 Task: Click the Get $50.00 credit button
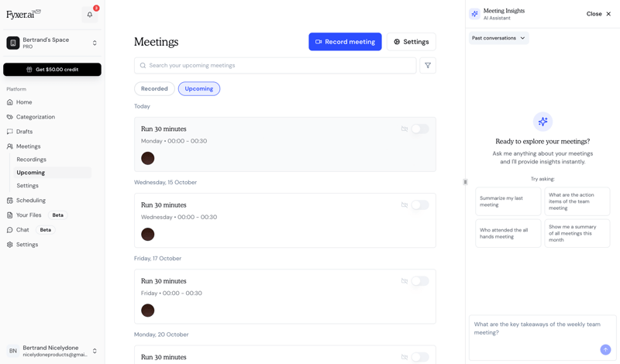tap(52, 70)
